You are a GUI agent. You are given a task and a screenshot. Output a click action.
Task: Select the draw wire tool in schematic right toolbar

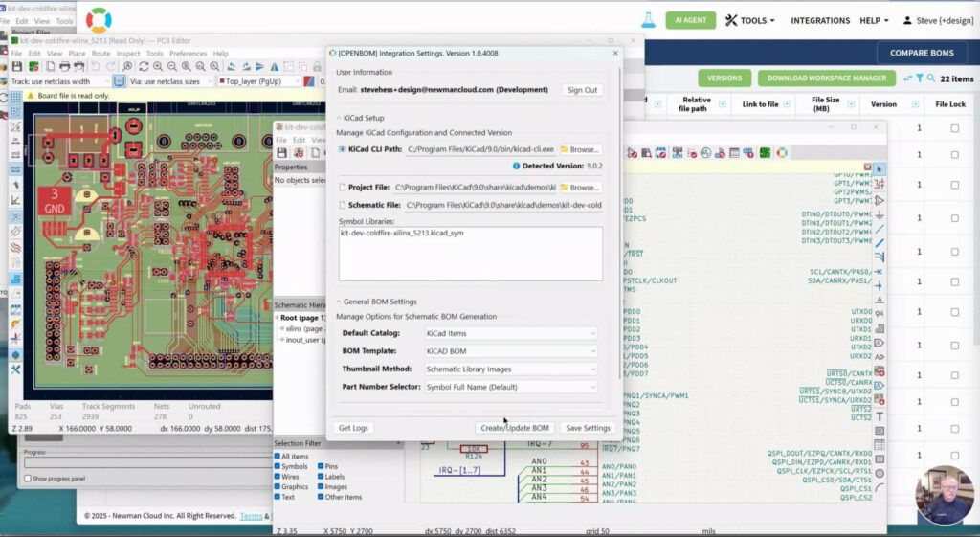(x=880, y=229)
